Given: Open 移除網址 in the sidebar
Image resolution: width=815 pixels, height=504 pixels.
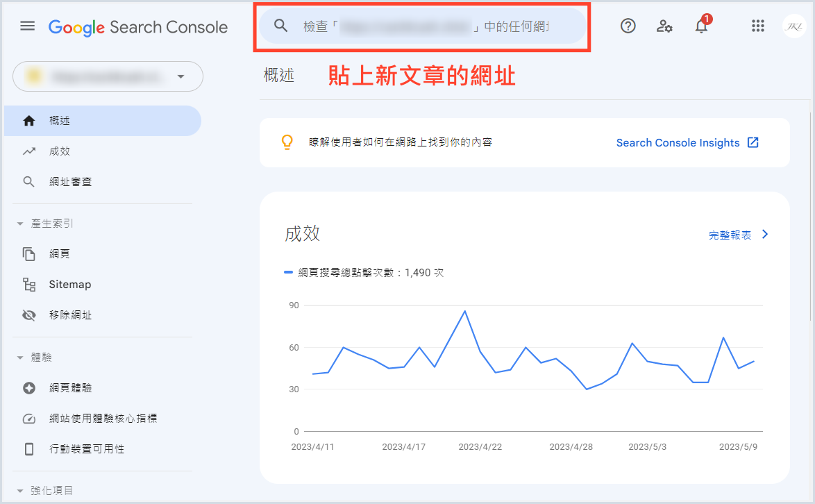Looking at the screenshot, I should [70, 315].
